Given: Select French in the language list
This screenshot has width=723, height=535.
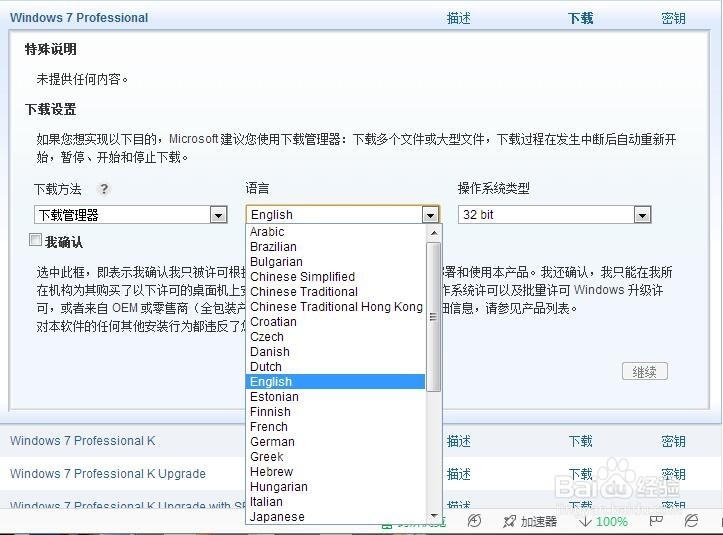Looking at the screenshot, I should click(x=335, y=427).
